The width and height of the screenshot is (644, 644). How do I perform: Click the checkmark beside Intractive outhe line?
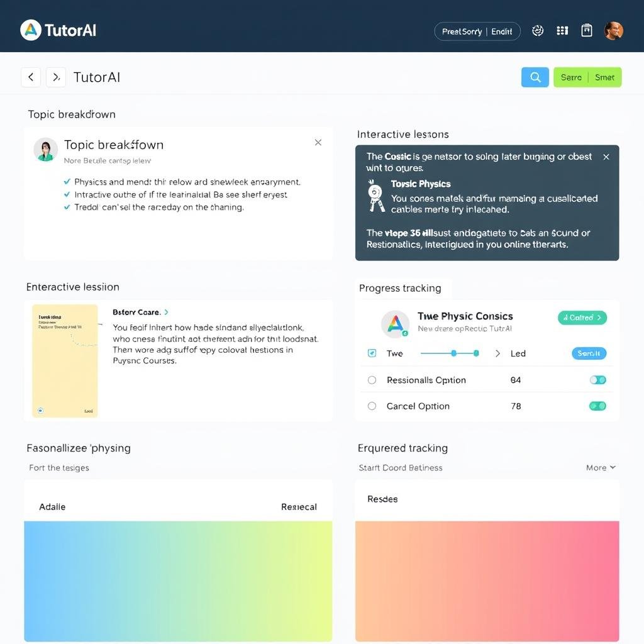coord(67,195)
